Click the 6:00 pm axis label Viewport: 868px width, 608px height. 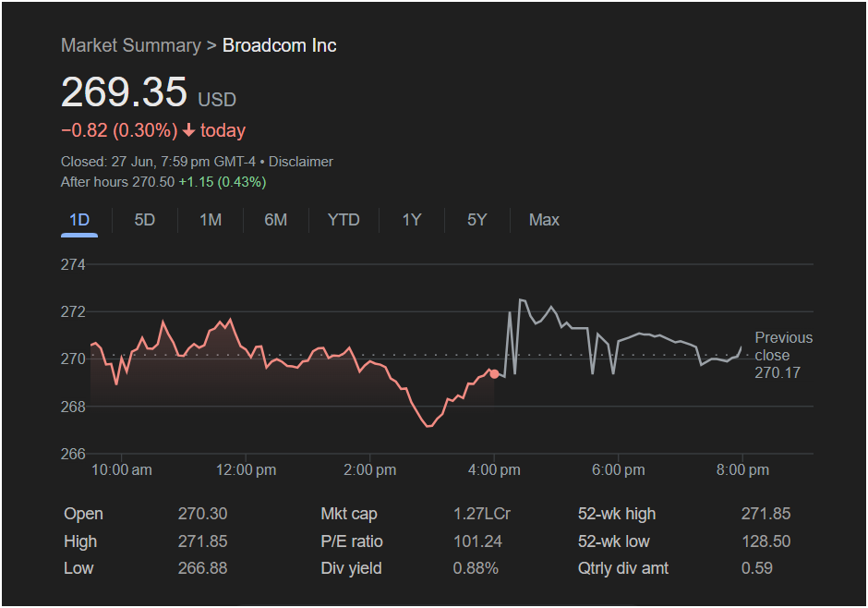pos(619,470)
